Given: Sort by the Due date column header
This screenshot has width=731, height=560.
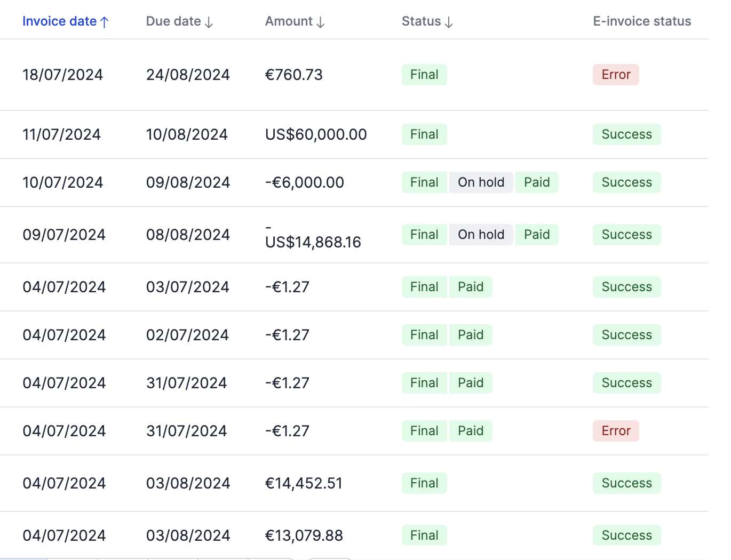Looking at the screenshot, I should pyautogui.click(x=173, y=21).
